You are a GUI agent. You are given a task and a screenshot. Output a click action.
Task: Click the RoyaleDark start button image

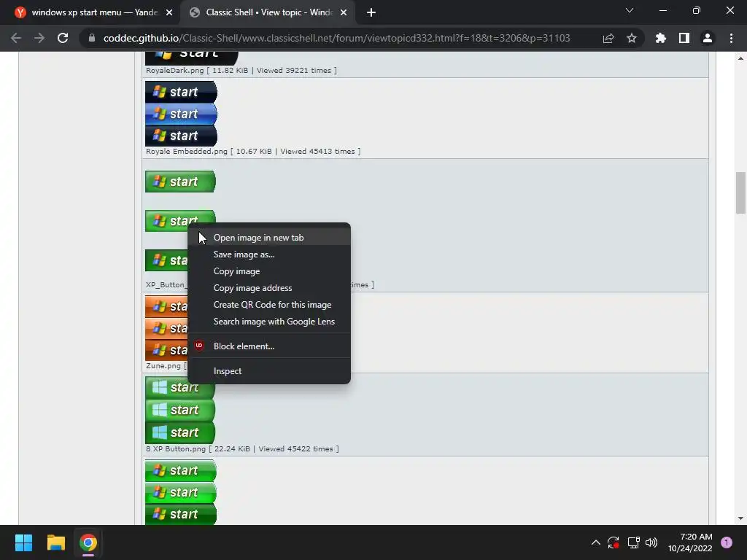(192, 58)
